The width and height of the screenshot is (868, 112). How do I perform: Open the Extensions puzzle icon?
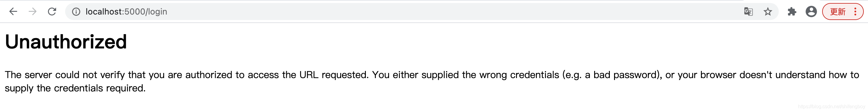pyautogui.click(x=792, y=12)
